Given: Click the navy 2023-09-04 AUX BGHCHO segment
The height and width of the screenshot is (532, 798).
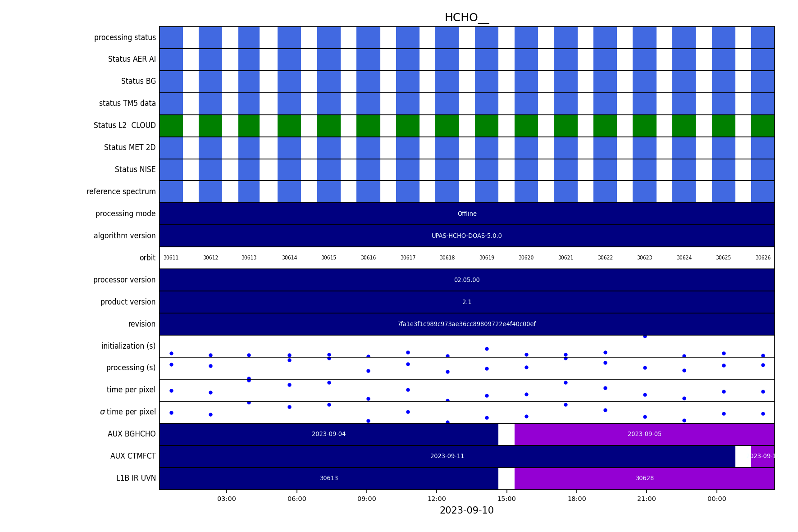Looking at the screenshot, I should (x=328, y=434).
